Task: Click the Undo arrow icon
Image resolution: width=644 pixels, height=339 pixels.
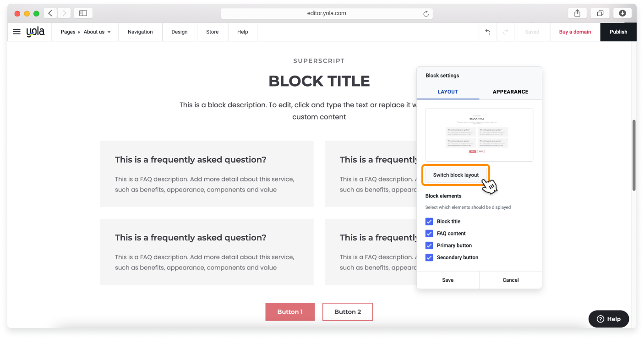Action: tap(487, 32)
